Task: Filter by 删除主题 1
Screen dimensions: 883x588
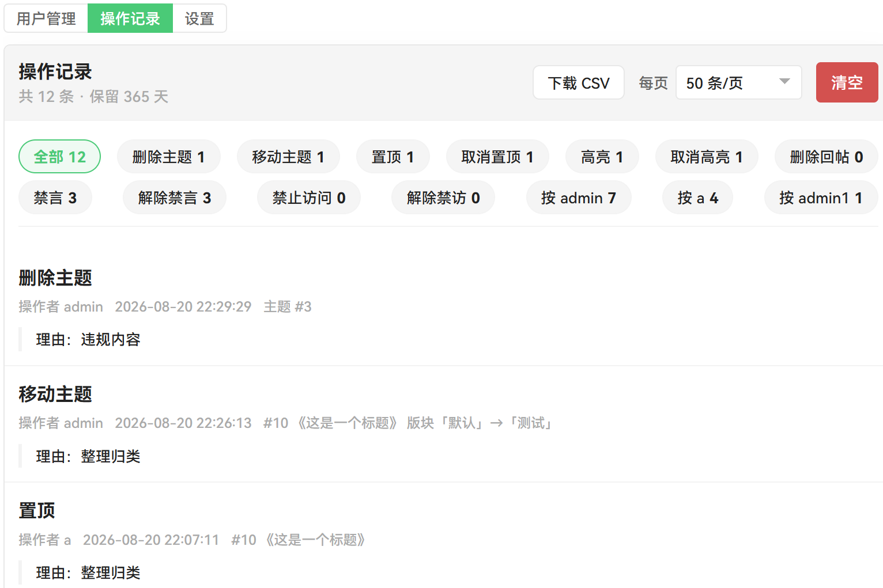Action: point(168,157)
